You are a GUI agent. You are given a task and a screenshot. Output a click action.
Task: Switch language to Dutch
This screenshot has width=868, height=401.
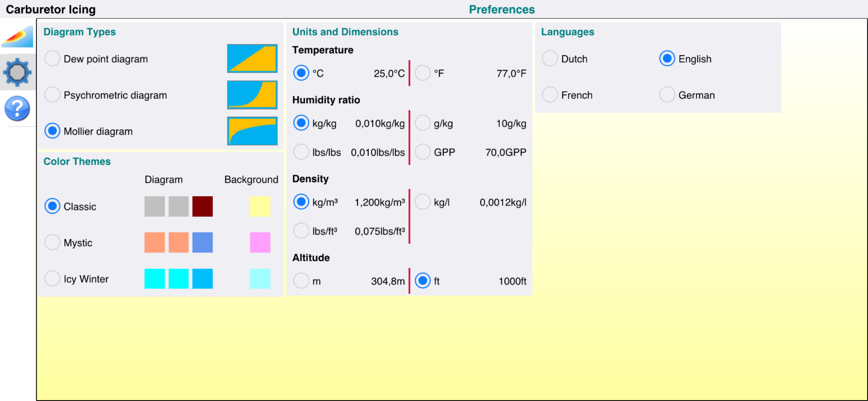[550, 59]
